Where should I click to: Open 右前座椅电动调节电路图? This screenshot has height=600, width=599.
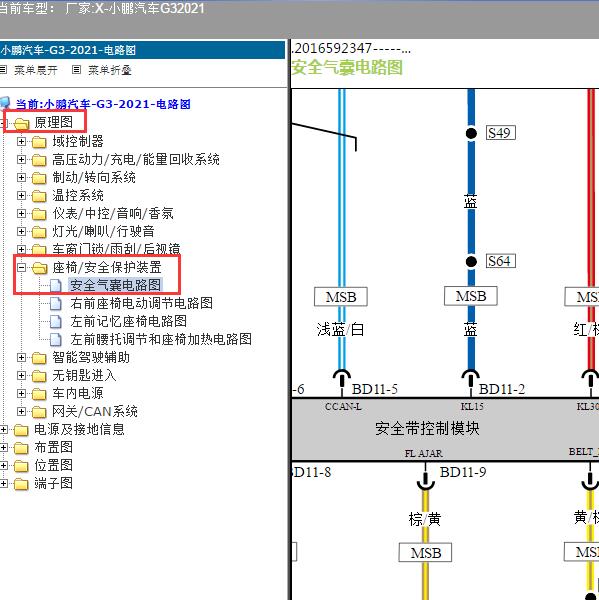pyautogui.click(x=141, y=303)
